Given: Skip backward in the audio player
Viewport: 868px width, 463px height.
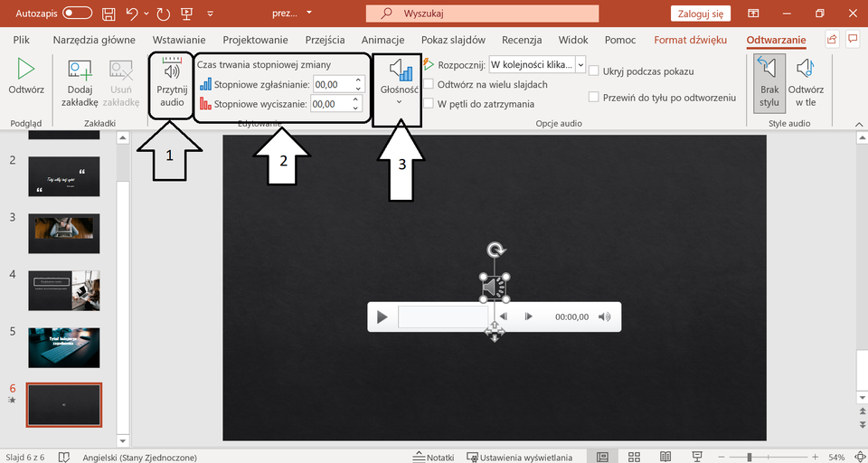Looking at the screenshot, I should 504,317.
